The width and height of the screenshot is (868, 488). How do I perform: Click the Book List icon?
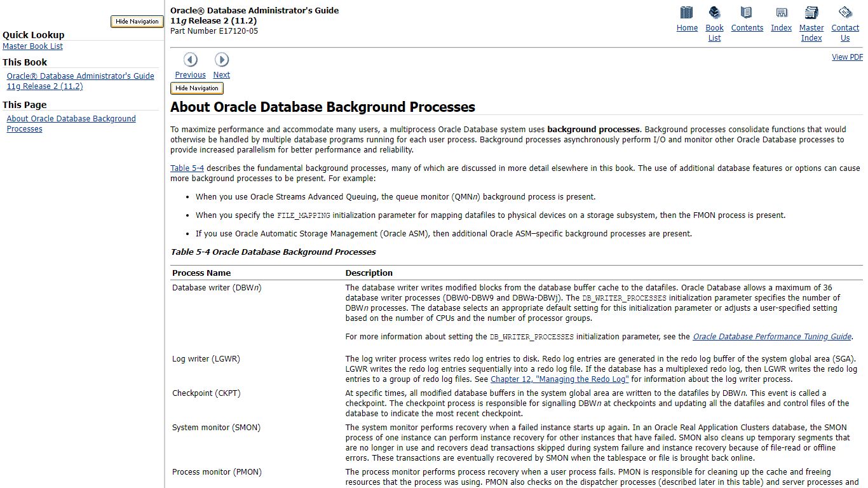click(x=714, y=13)
